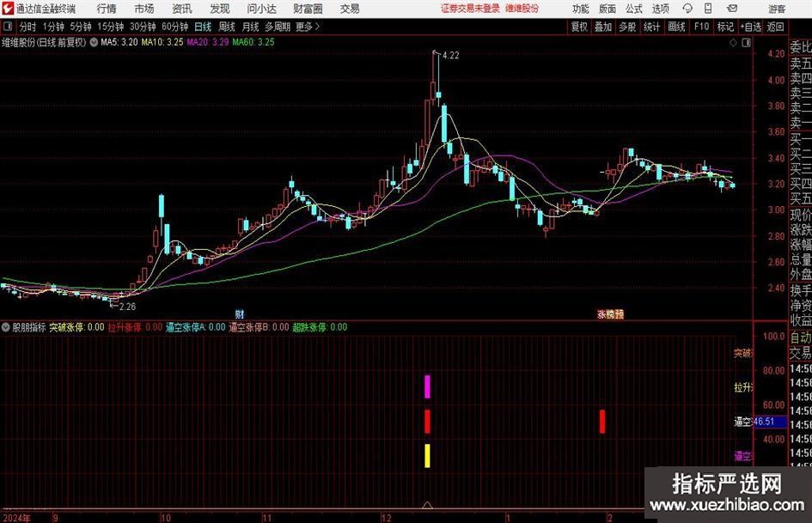Viewport: 812px width, 523px height.
Task: Click the MA60: 3.25 label
Action: pos(253,42)
